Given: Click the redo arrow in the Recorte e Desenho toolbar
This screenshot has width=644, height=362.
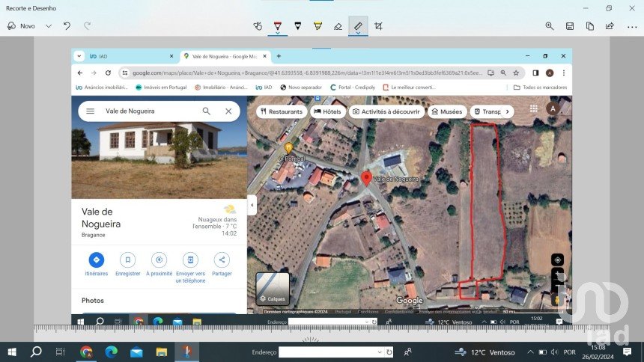Looking at the screenshot, I should click(87, 26).
